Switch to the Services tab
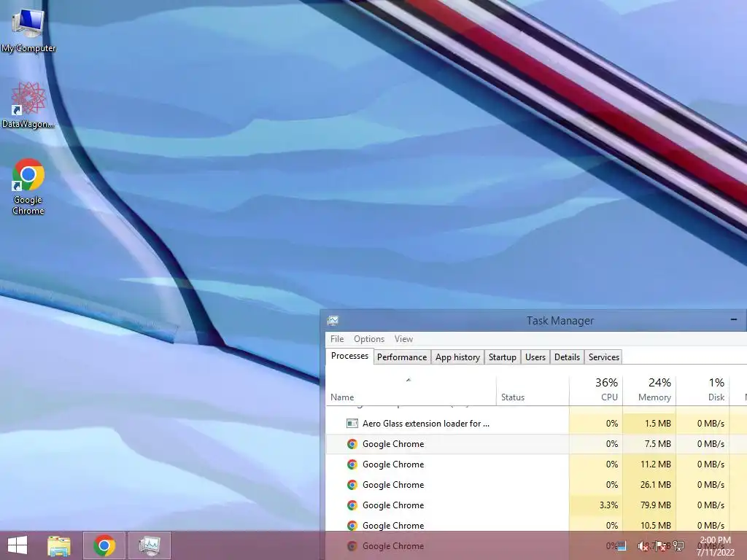 (603, 357)
